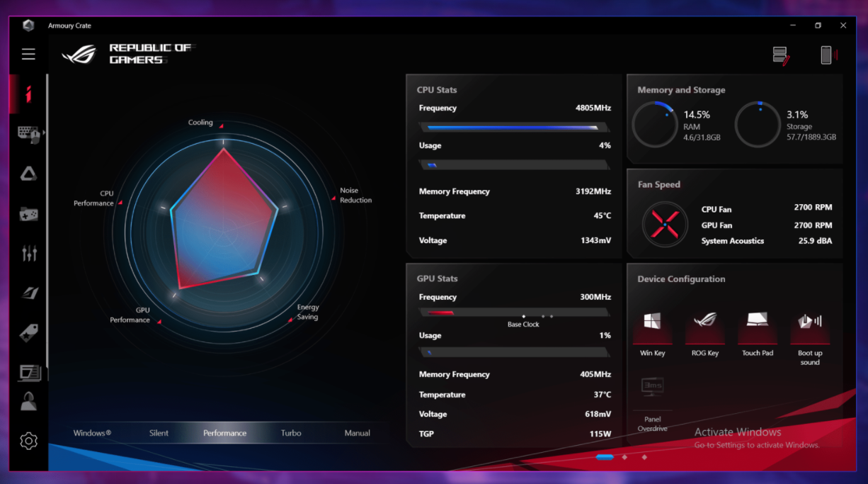
Task: Click the CPU Performance radar label
Action: (93, 198)
